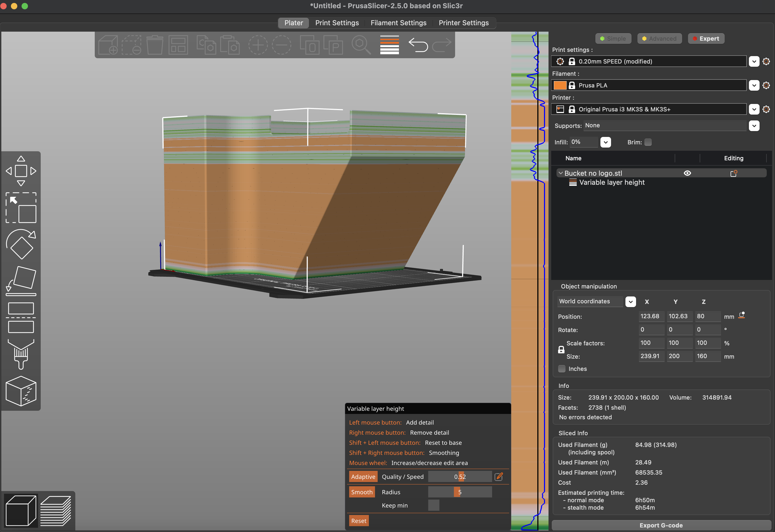Image resolution: width=775 pixels, height=532 pixels.
Task: Open the Cut tool
Action: (x=21, y=318)
